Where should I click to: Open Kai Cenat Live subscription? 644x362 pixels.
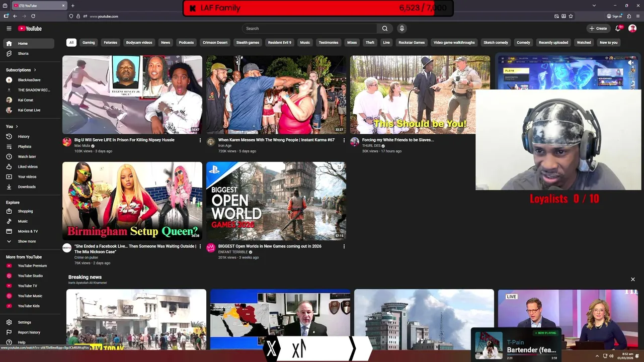[x=28, y=110]
